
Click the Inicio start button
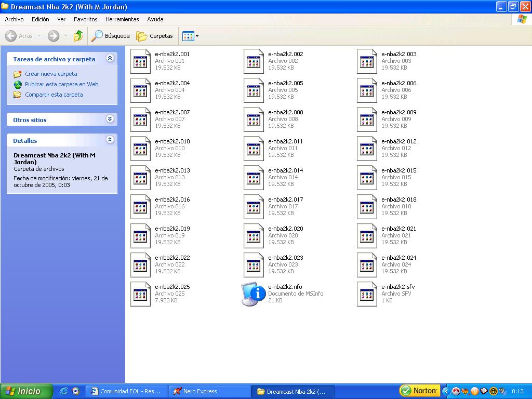tap(26, 391)
